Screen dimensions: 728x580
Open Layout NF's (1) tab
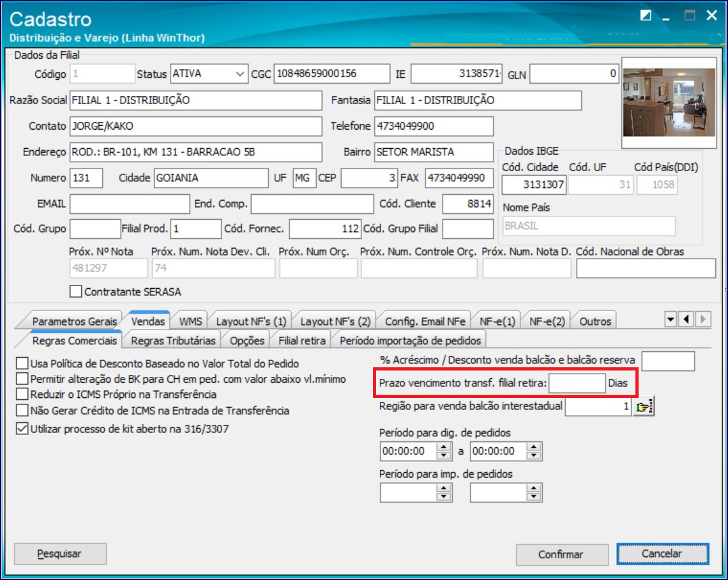pyautogui.click(x=251, y=321)
